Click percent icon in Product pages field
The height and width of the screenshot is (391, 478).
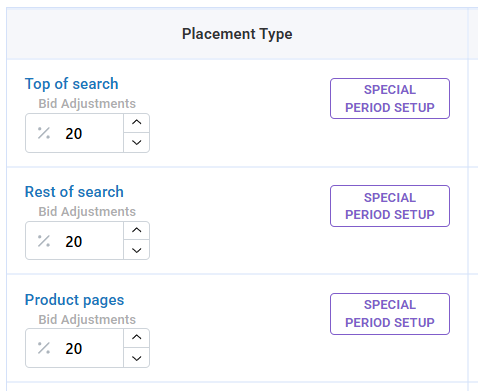tap(44, 348)
